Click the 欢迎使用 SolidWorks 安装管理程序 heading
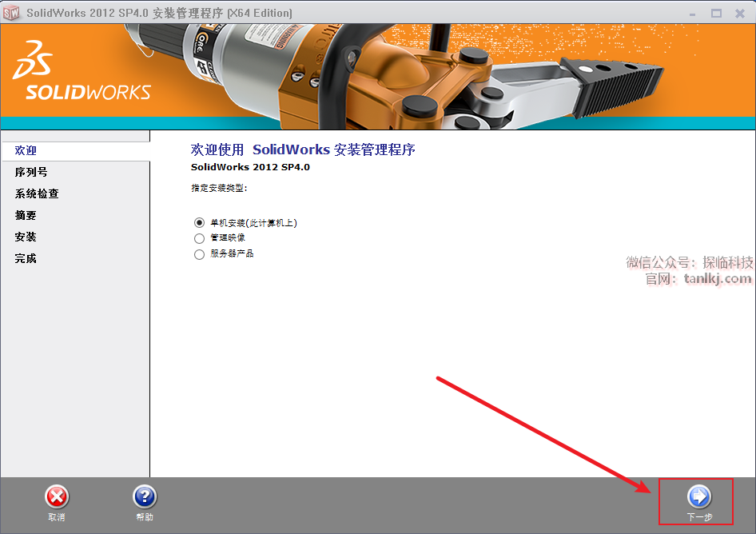756x534 pixels. click(x=303, y=149)
